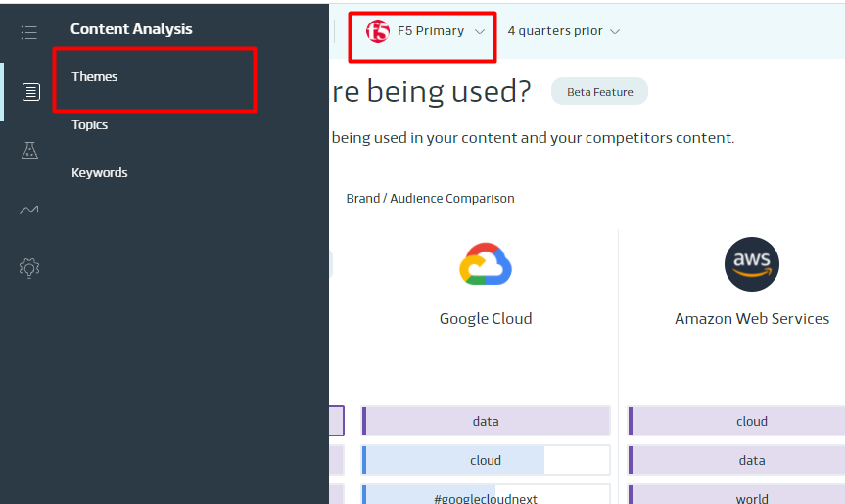Open the Content Analysis document icon
This screenshot has height=504, width=845.
30,92
